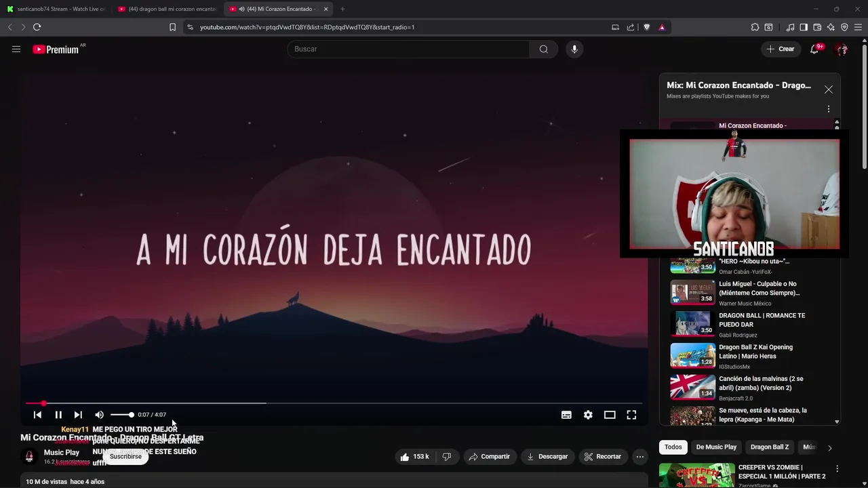Screen dimensions: 868x488
Task: Select the Dragon Ball Z chip
Action: click(x=770, y=447)
